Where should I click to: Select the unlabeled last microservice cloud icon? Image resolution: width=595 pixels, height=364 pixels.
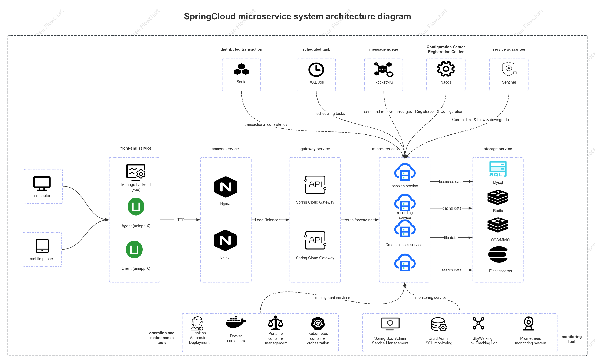[x=405, y=263]
